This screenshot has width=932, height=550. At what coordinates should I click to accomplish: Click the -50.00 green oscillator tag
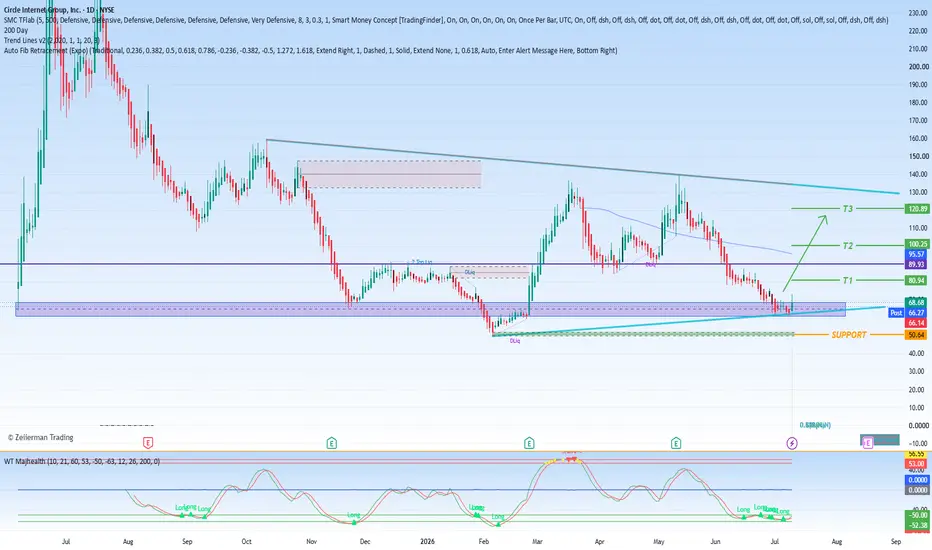[x=917, y=515]
